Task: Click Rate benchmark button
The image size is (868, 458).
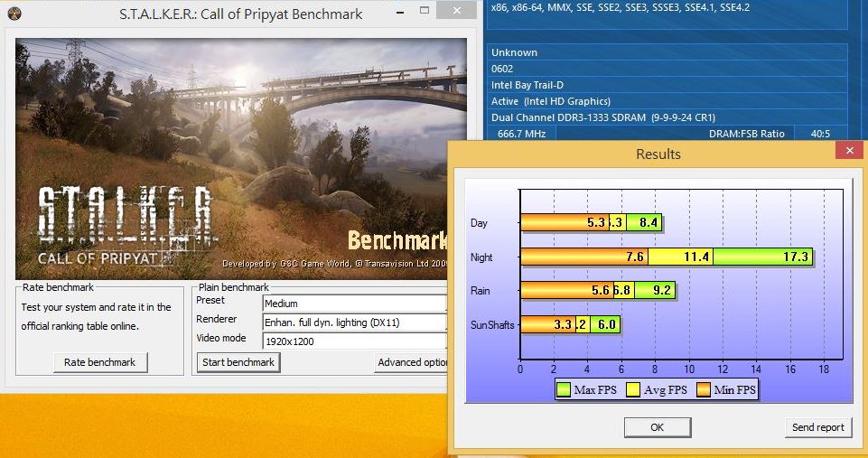Action: point(100,362)
